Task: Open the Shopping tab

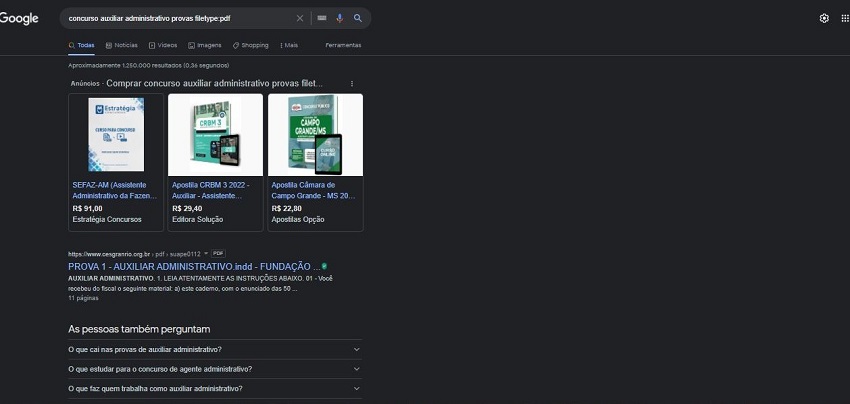Action: 250,45
